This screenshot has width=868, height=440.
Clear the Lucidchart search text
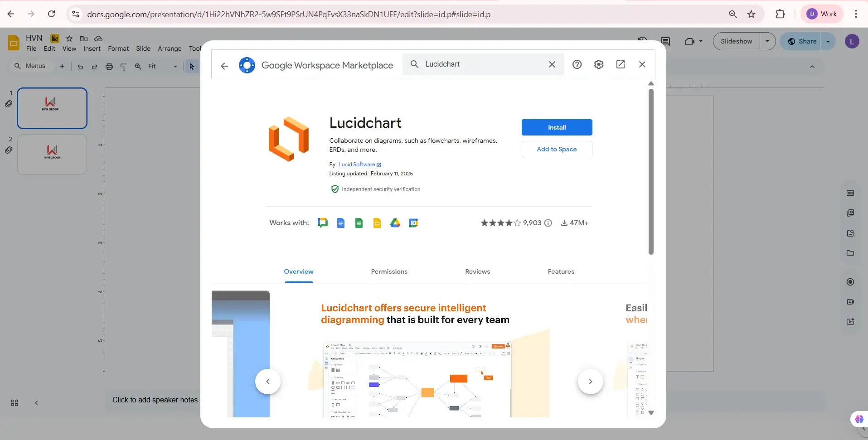click(x=552, y=64)
